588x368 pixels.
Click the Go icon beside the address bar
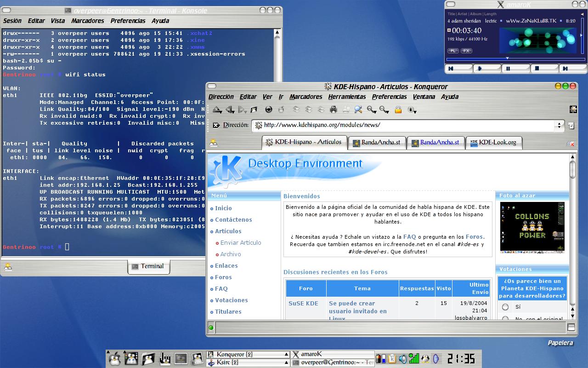point(571,125)
